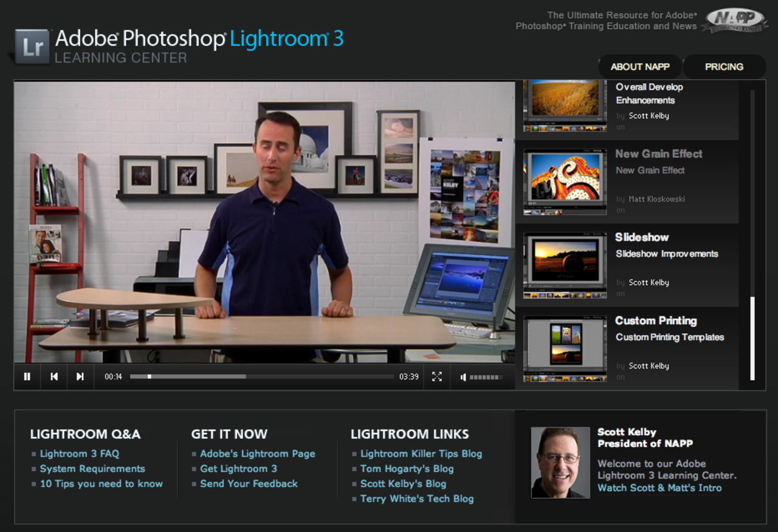Click Scott Kelby's portrait photo
This screenshot has width=778, height=532.
tap(560, 463)
